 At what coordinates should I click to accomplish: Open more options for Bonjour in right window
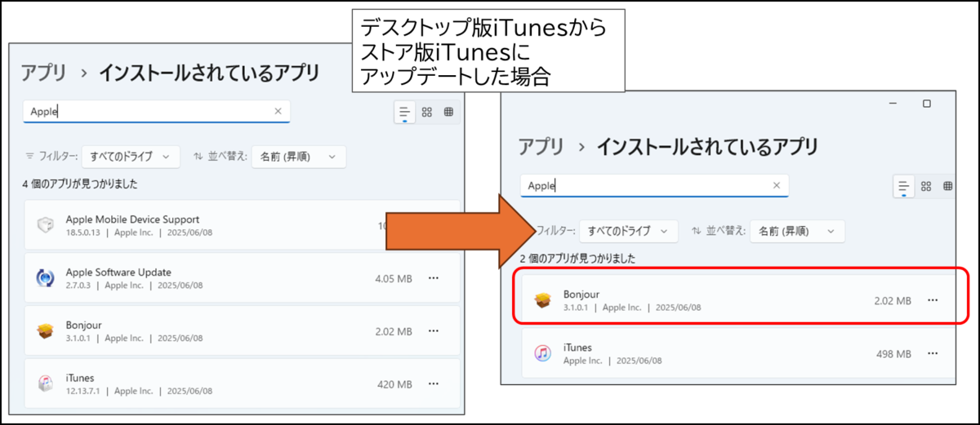tap(933, 300)
